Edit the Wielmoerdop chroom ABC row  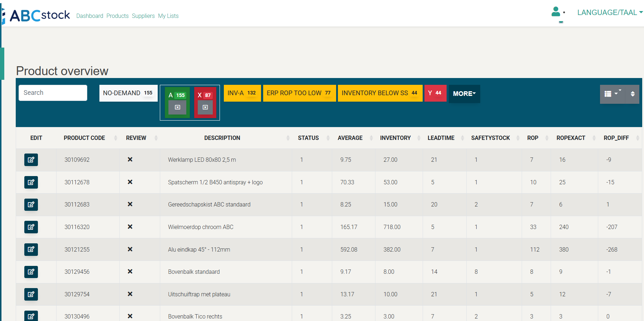coord(31,227)
